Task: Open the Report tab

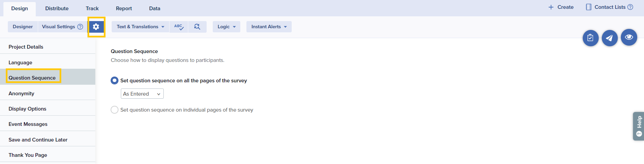Action: tap(124, 9)
